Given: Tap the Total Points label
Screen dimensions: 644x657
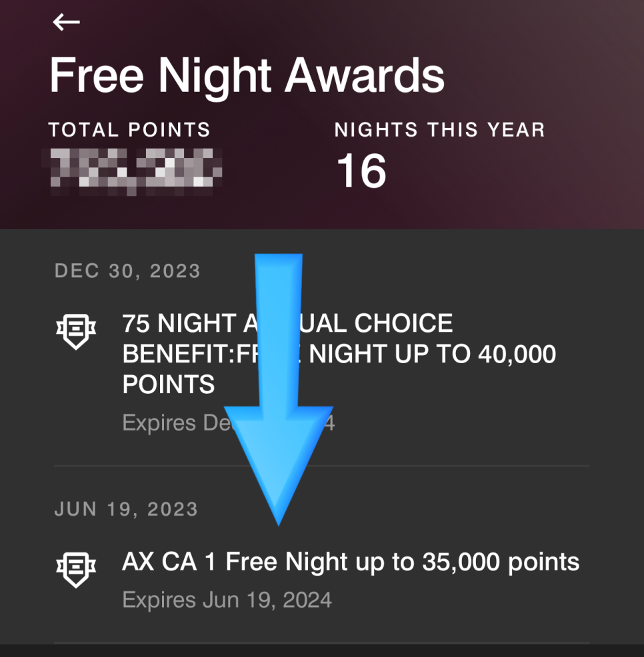Looking at the screenshot, I should coord(129,129).
